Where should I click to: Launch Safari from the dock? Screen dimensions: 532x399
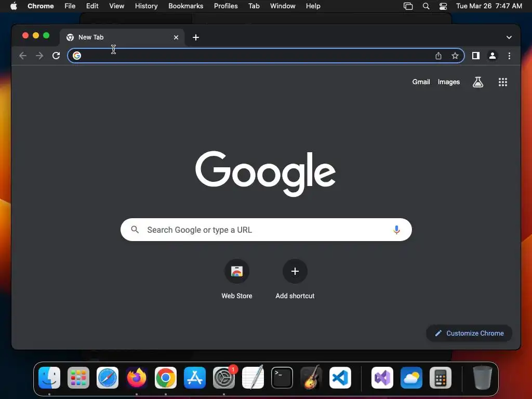pyautogui.click(x=108, y=377)
